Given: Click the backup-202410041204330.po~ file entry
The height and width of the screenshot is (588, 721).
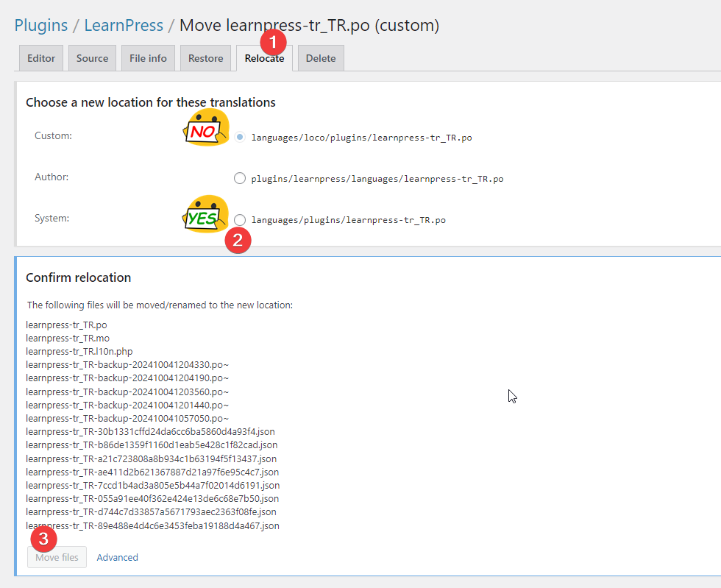Looking at the screenshot, I should coord(127,365).
